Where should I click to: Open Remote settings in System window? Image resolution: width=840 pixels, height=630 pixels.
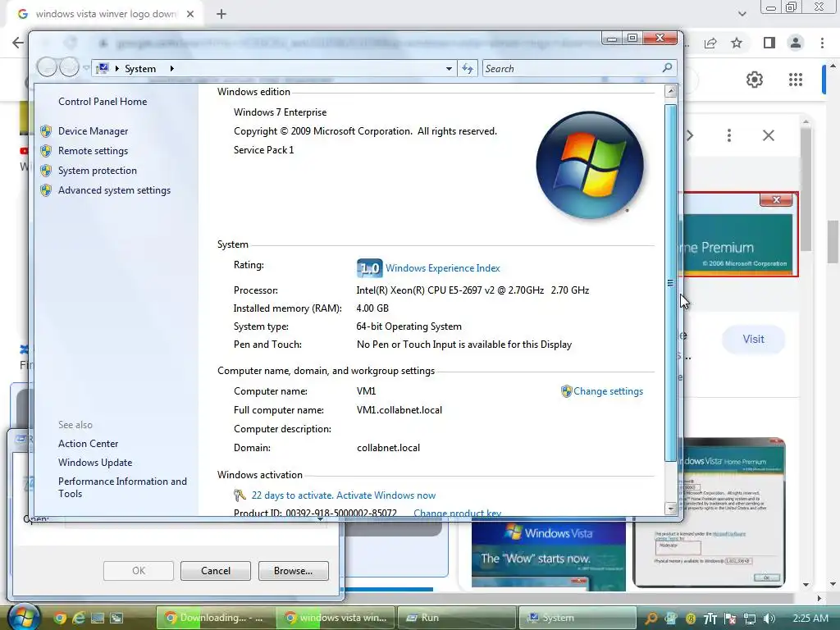click(x=93, y=151)
